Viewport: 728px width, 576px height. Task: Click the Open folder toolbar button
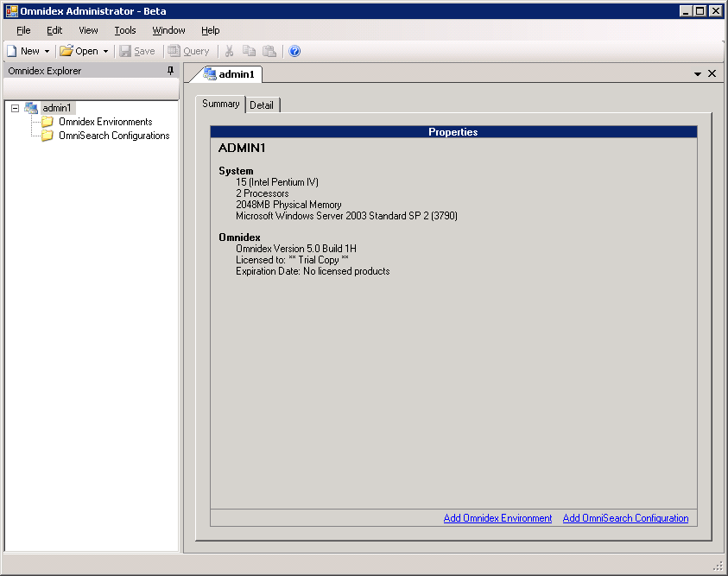79,51
